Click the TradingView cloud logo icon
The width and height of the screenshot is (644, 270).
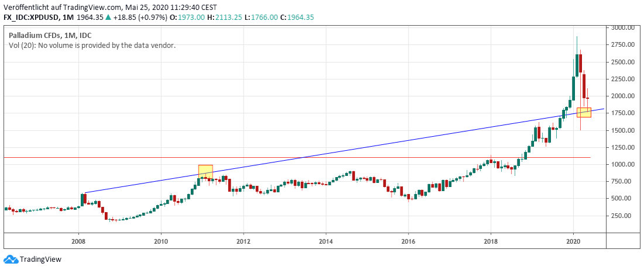tap(10, 259)
